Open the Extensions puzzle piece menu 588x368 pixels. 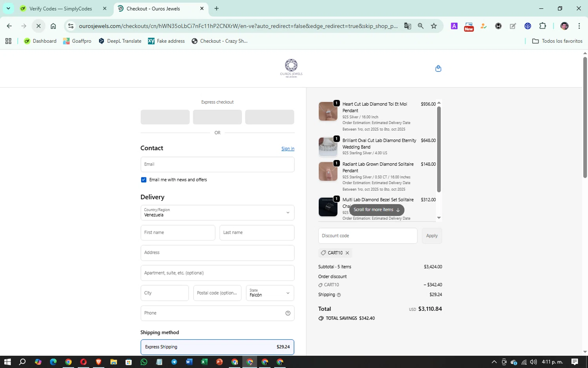pyautogui.click(x=543, y=26)
